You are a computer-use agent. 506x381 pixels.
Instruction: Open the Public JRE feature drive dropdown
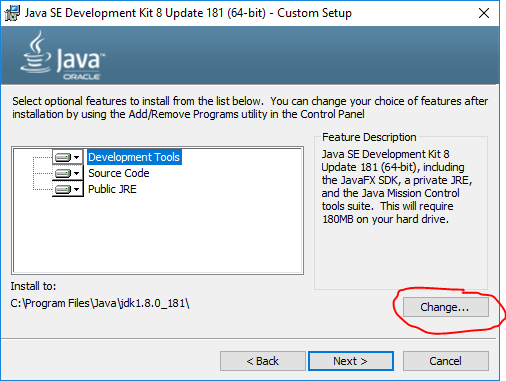pos(68,189)
